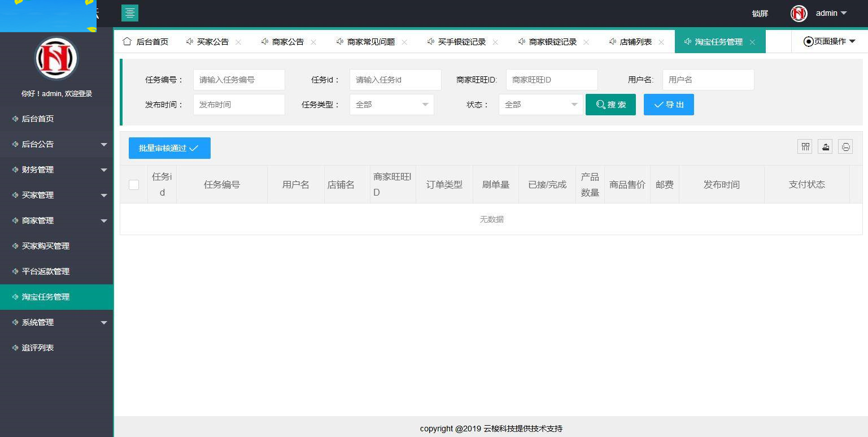Tick the select-all checkbox in the table header
This screenshot has height=437, width=868.
[133, 184]
